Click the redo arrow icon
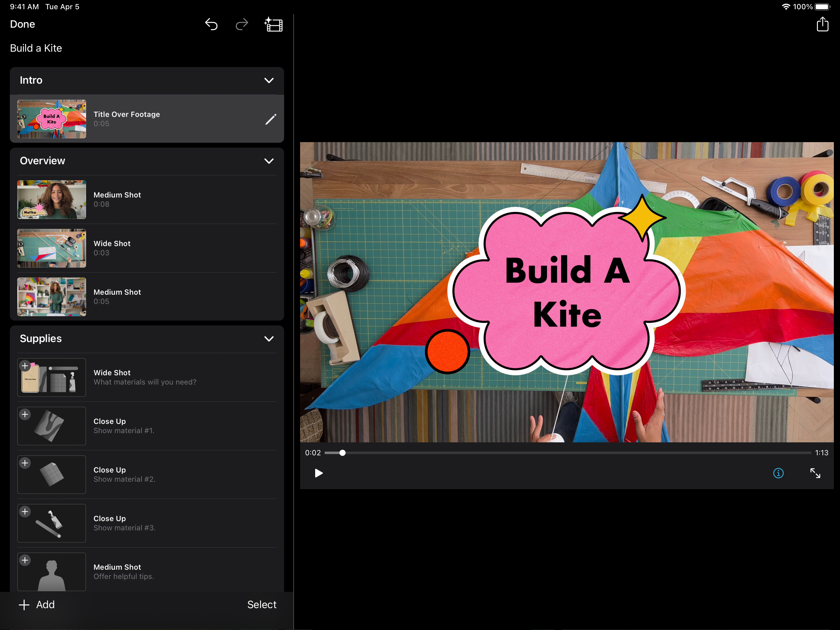 click(242, 24)
